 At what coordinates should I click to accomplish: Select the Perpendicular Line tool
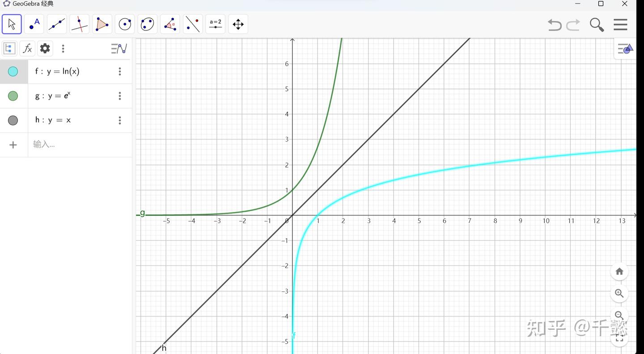point(80,24)
